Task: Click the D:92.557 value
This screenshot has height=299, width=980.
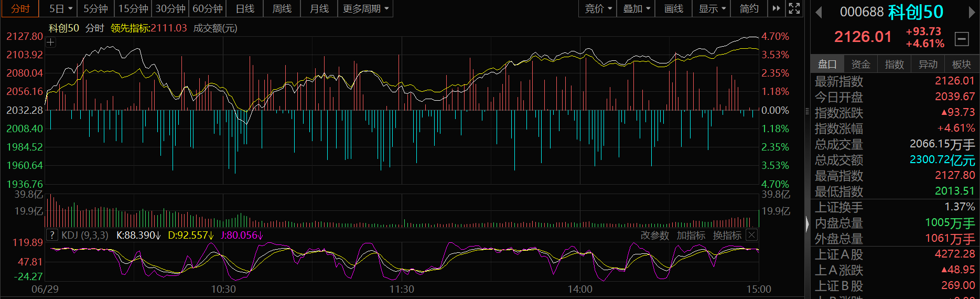Action: (x=191, y=235)
